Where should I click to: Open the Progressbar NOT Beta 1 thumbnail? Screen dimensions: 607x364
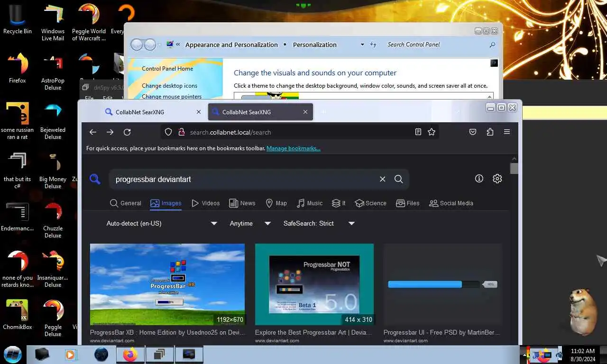(314, 284)
